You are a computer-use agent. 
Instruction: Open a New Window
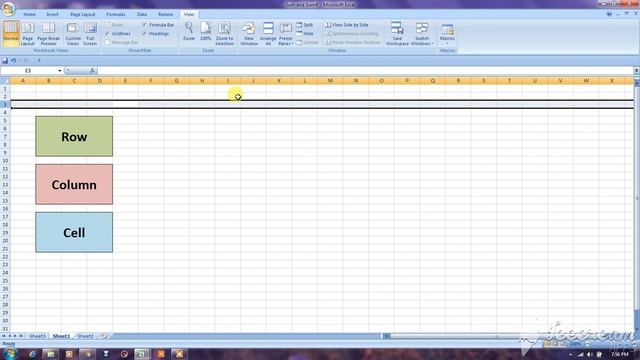click(x=249, y=33)
